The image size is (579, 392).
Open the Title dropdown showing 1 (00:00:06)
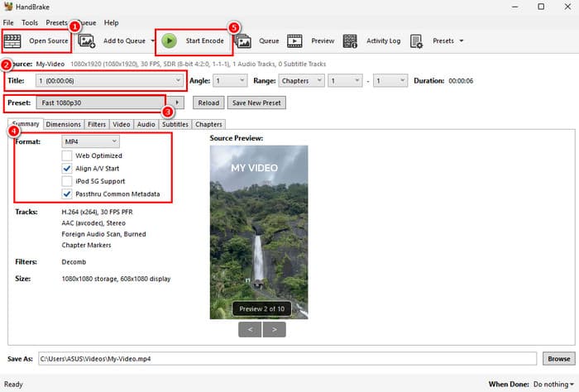[x=109, y=80]
